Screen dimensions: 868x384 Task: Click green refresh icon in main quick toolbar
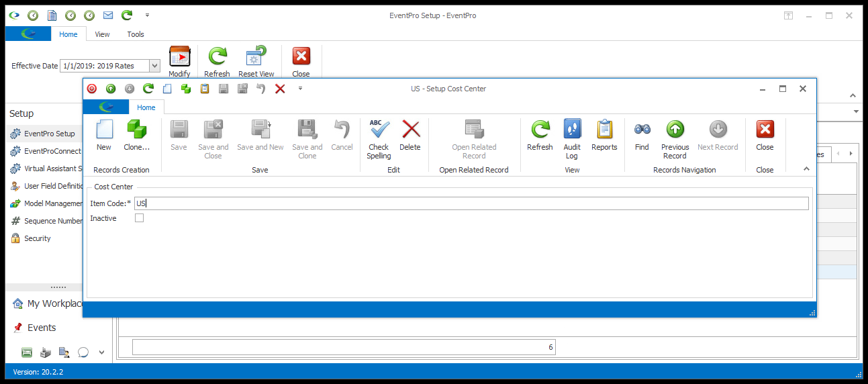point(126,15)
